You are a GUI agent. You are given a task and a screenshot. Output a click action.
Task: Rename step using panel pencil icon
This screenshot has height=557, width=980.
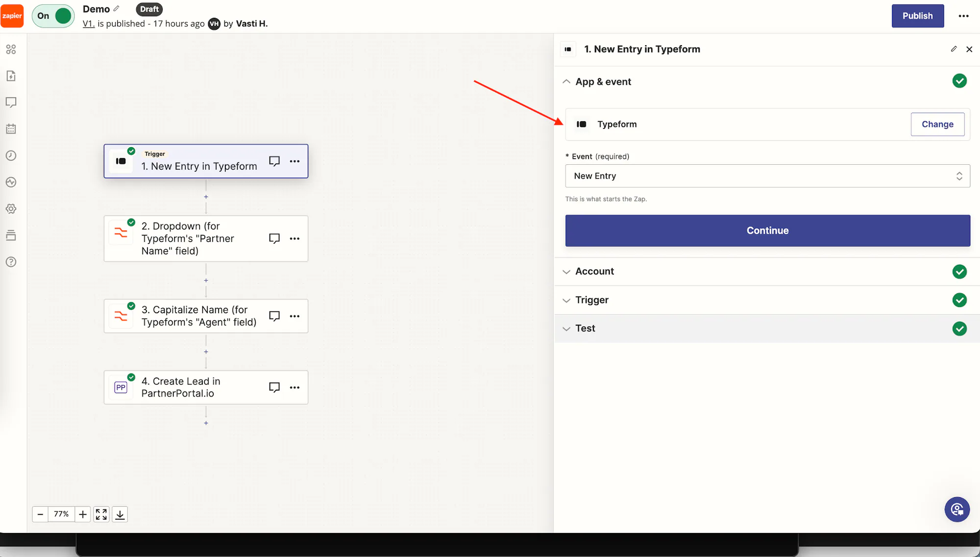pyautogui.click(x=954, y=49)
